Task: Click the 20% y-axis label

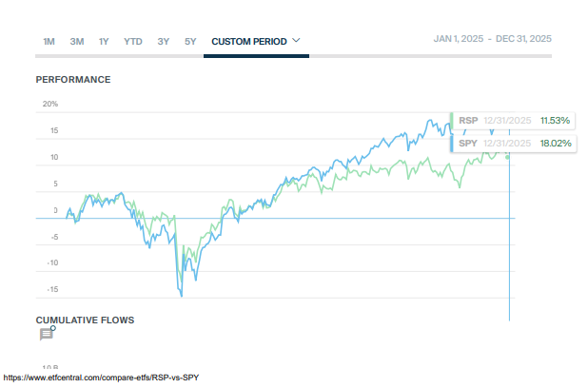Action: (50, 104)
